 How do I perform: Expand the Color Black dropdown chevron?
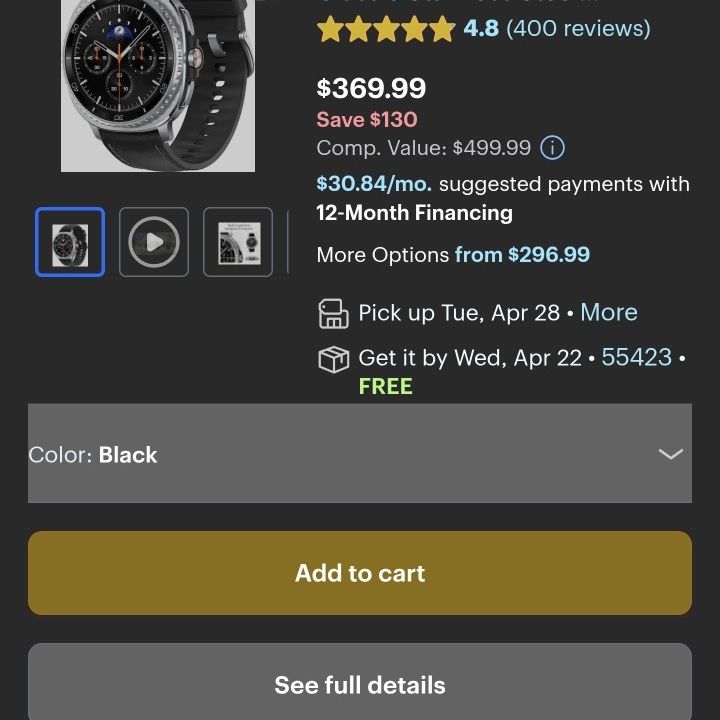670,454
